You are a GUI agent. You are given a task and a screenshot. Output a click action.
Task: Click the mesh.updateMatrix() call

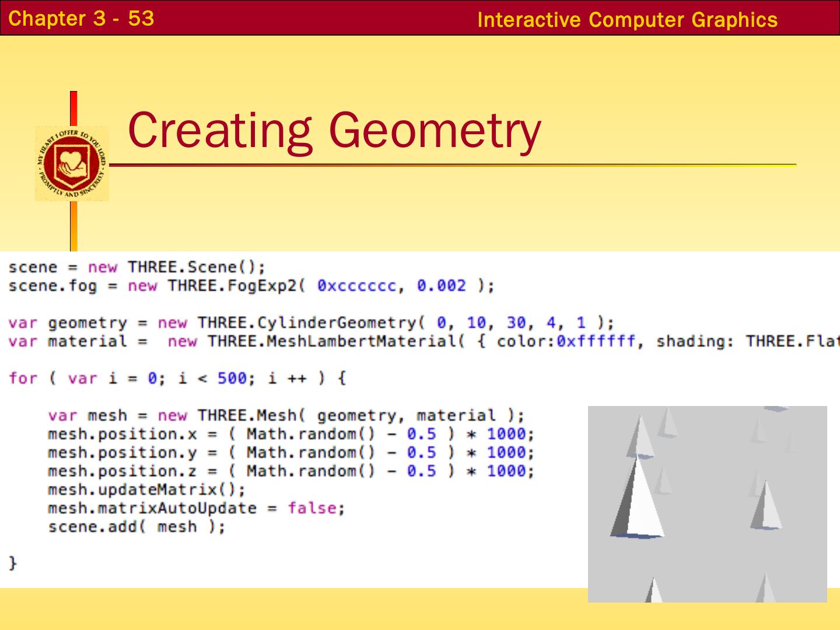[146, 489]
